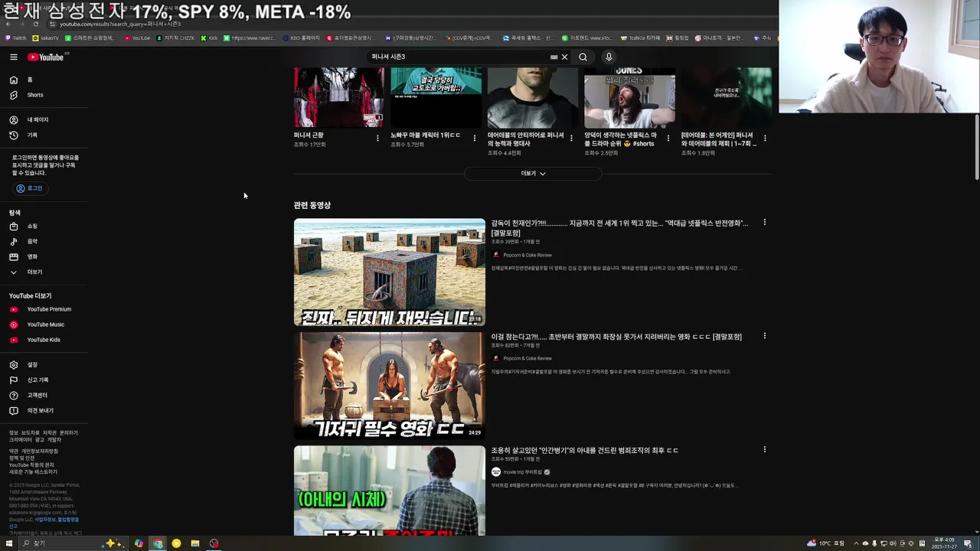Image resolution: width=980 pixels, height=551 pixels.
Task: Open the YouTube hamburger guide menu
Action: point(14,57)
